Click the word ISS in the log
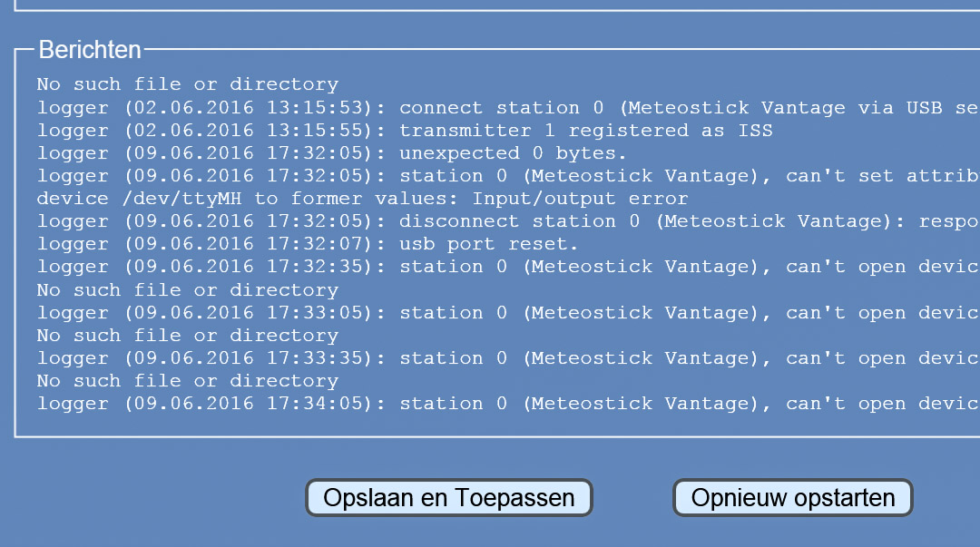This screenshot has width=980, height=547. click(x=755, y=131)
